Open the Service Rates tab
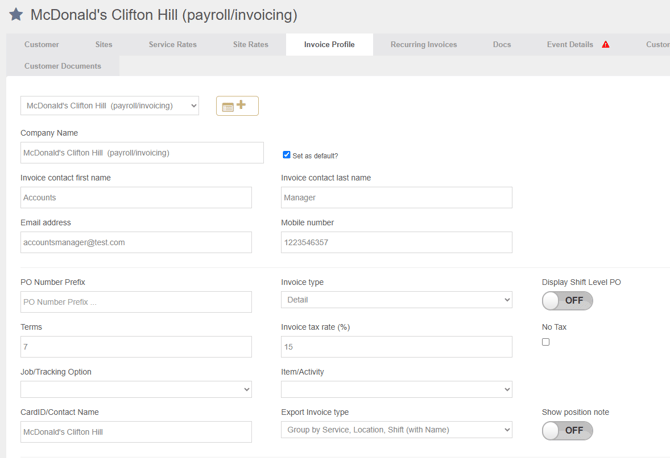670x458 pixels. (173, 44)
